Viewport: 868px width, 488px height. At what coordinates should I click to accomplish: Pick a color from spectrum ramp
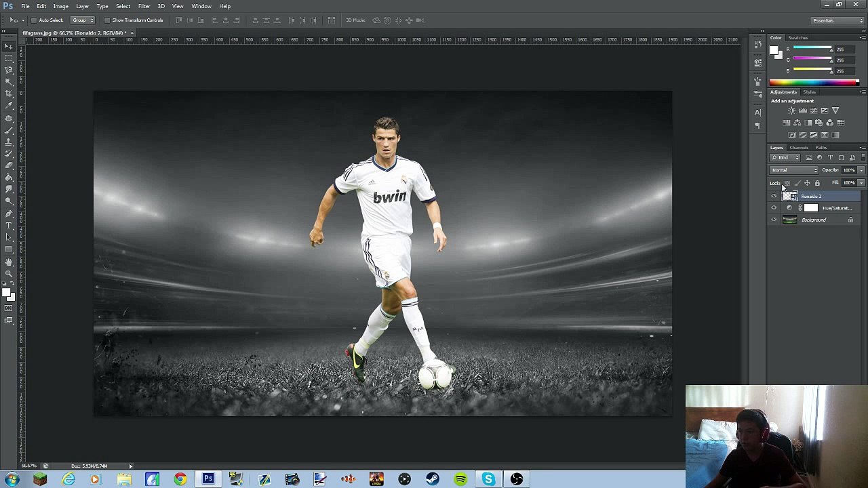814,83
